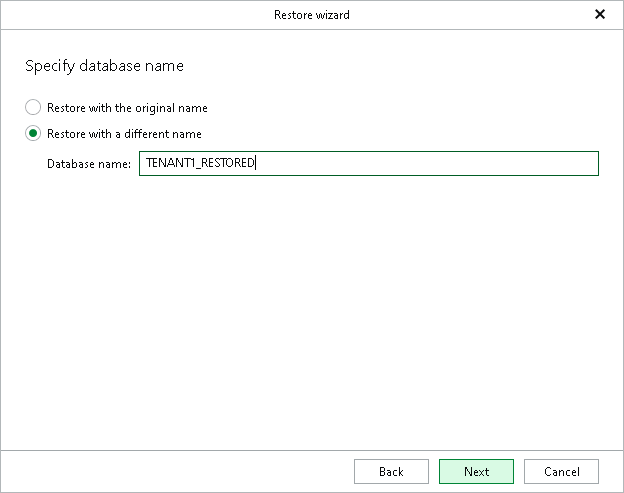Screen dimensions: 624x493
Task: Cancel the restore wizard
Action: coord(561,471)
